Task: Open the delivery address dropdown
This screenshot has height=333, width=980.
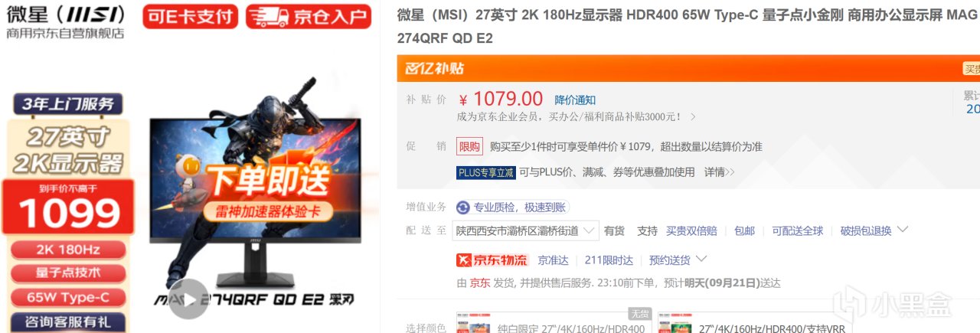Action: 526,230
